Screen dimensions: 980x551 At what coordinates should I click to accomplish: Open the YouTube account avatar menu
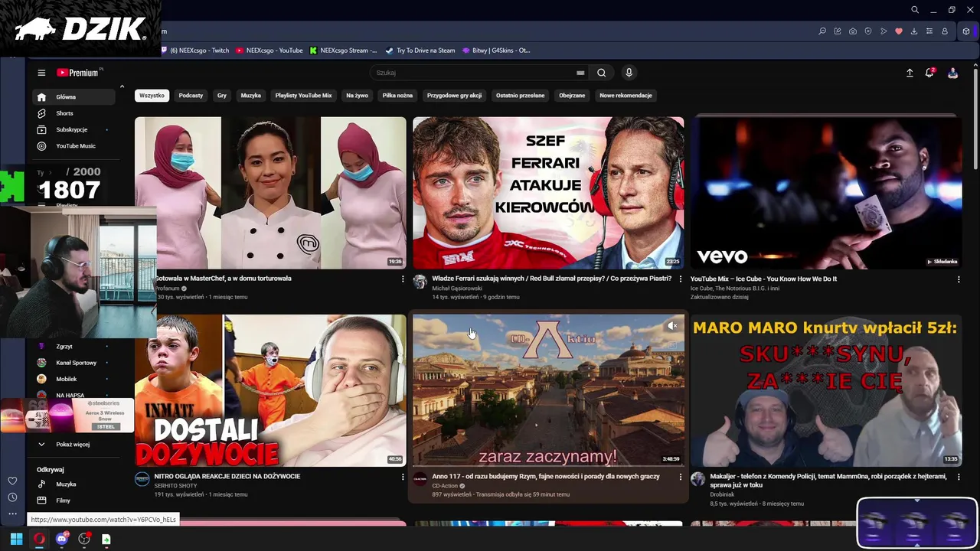pyautogui.click(x=952, y=73)
